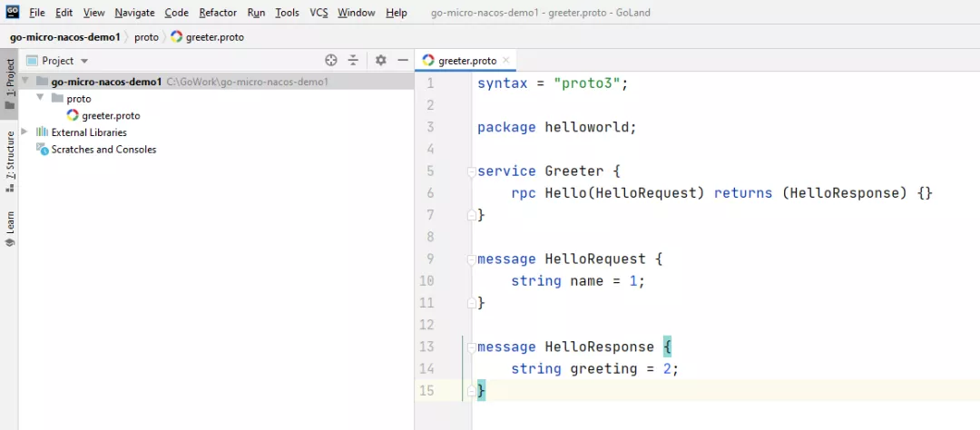
Task: Select the proto folder in tree
Action: coord(79,99)
